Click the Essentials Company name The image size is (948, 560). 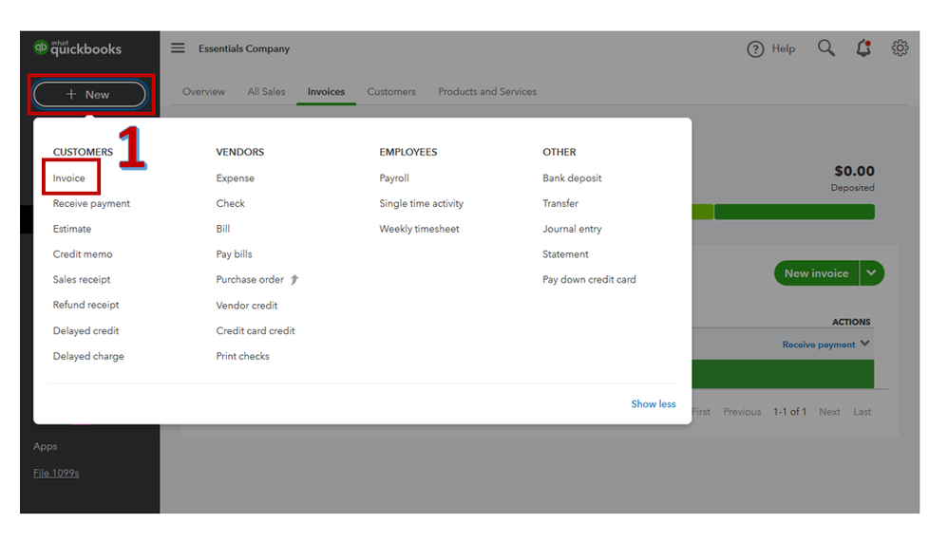[244, 49]
